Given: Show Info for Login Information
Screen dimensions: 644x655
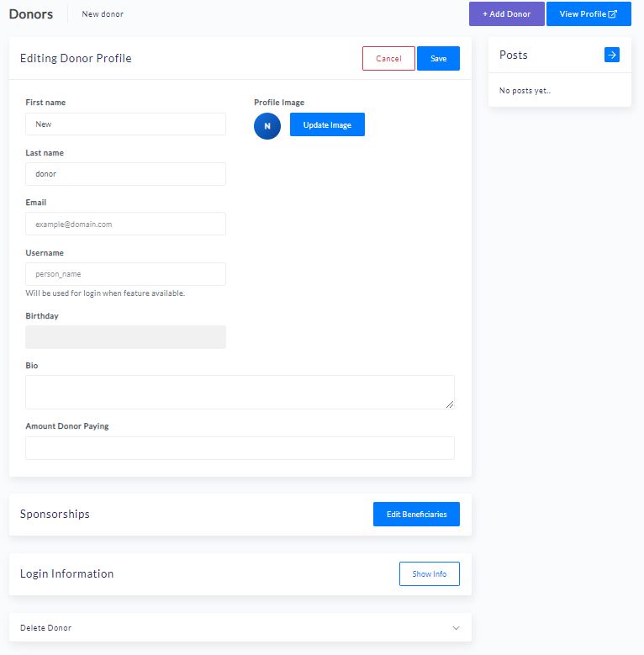Looking at the screenshot, I should tap(429, 574).
